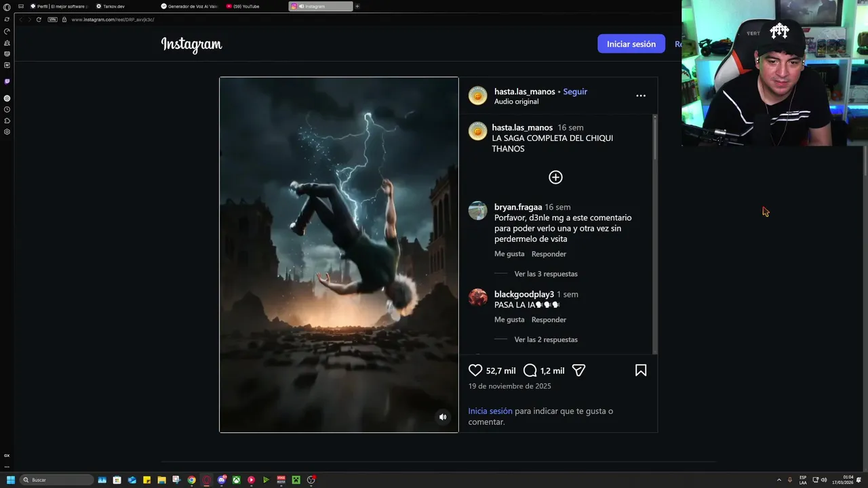Open a new tab with plus button
868x488 pixels.
[357, 6]
